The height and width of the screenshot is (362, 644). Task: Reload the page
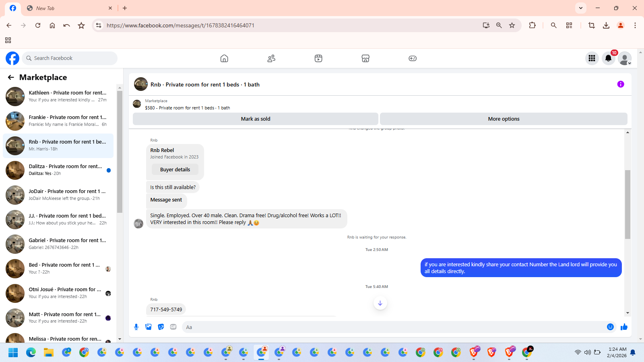click(x=38, y=25)
